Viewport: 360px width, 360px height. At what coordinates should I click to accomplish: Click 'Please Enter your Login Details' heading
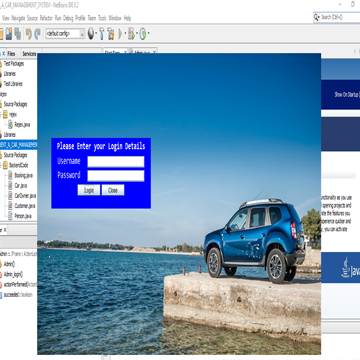(x=101, y=146)
